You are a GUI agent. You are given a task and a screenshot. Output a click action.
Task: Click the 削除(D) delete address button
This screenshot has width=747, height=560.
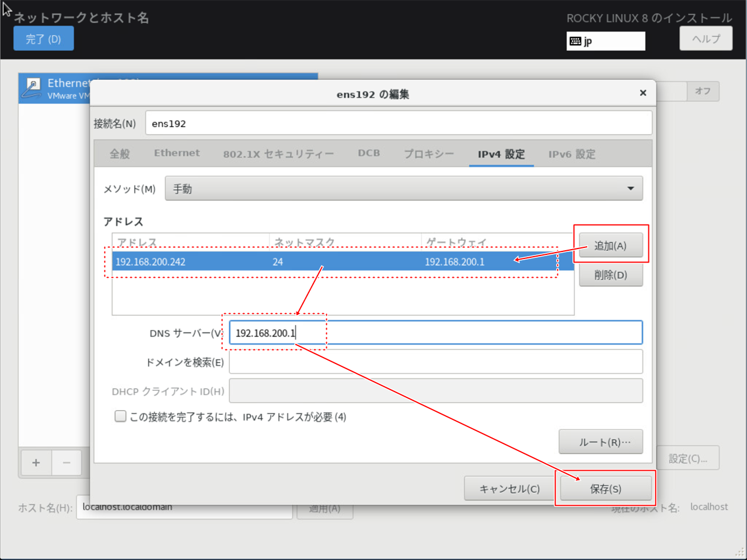[x=610, y=275]
